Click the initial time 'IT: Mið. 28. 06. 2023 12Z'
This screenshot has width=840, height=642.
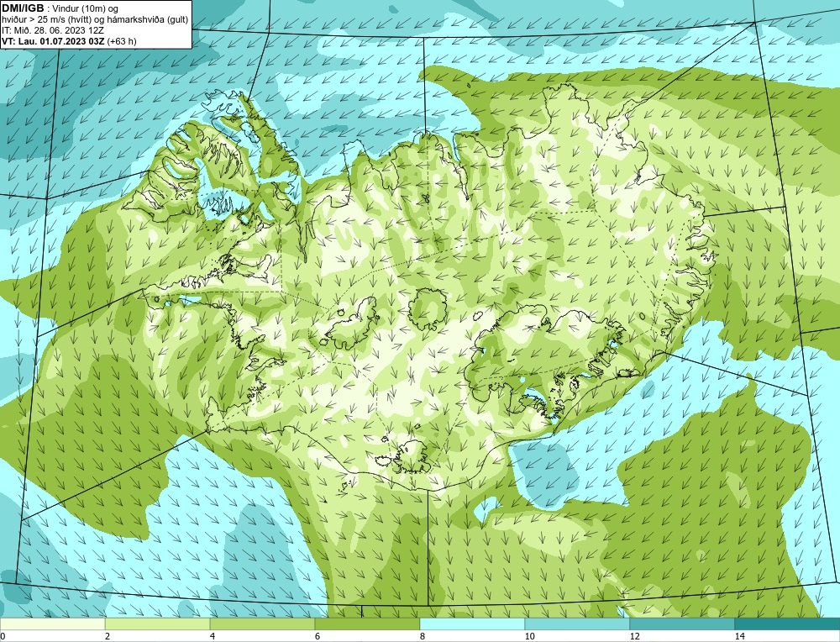(x=52, y=30)
